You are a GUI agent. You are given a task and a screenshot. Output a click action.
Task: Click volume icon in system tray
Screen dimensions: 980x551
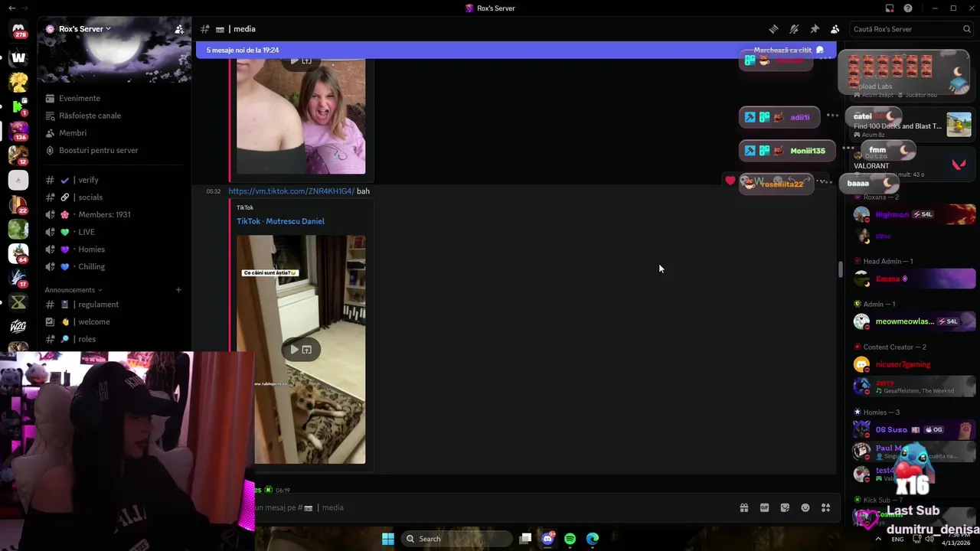click(x=929, y=539)
